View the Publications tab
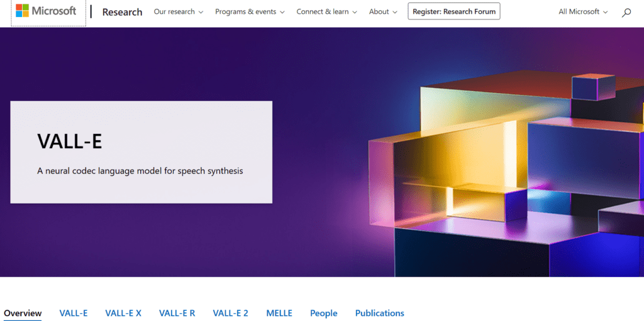The image size is (644, 321). pos(379,313)
